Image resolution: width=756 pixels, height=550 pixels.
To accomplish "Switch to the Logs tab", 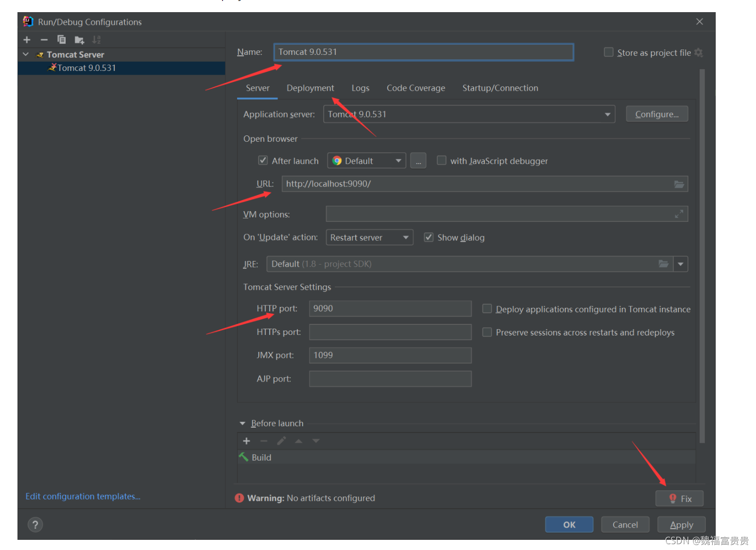I will pos(361,88).
